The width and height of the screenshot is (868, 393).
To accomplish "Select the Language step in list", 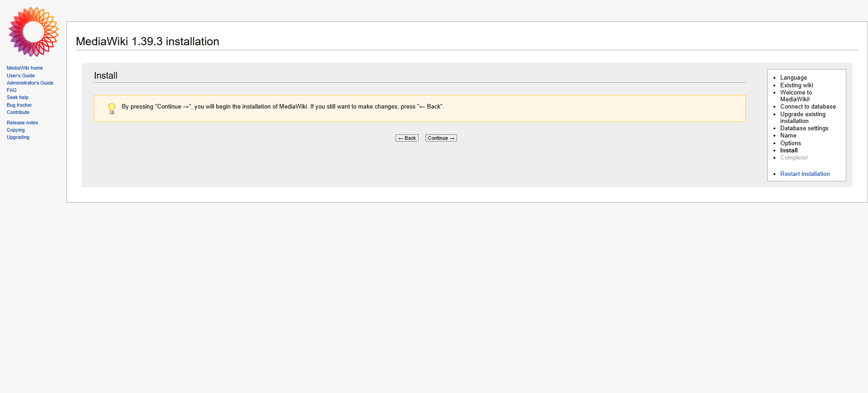I will coord(793,78).
